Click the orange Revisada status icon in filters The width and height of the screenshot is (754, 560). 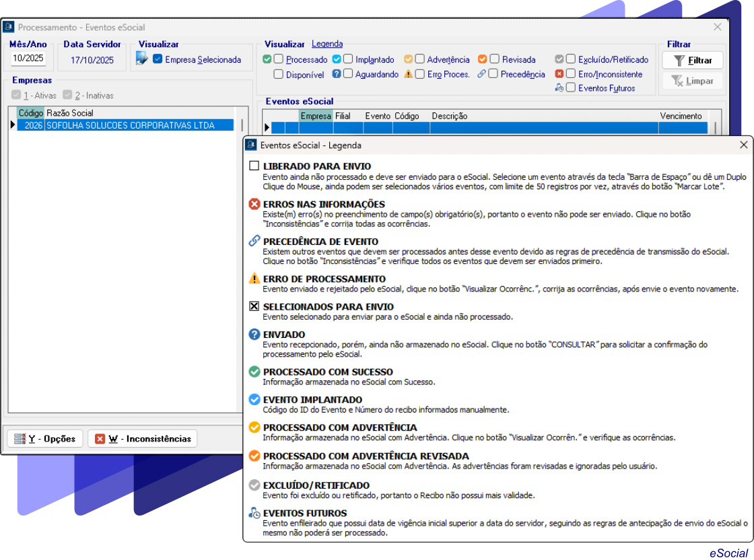coord(482,59)
